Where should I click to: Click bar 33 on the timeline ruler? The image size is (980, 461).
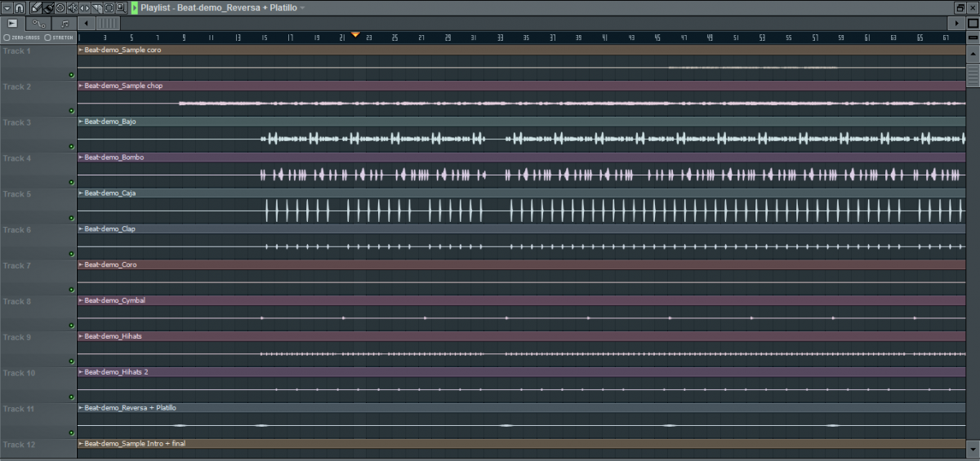point(500,38)
